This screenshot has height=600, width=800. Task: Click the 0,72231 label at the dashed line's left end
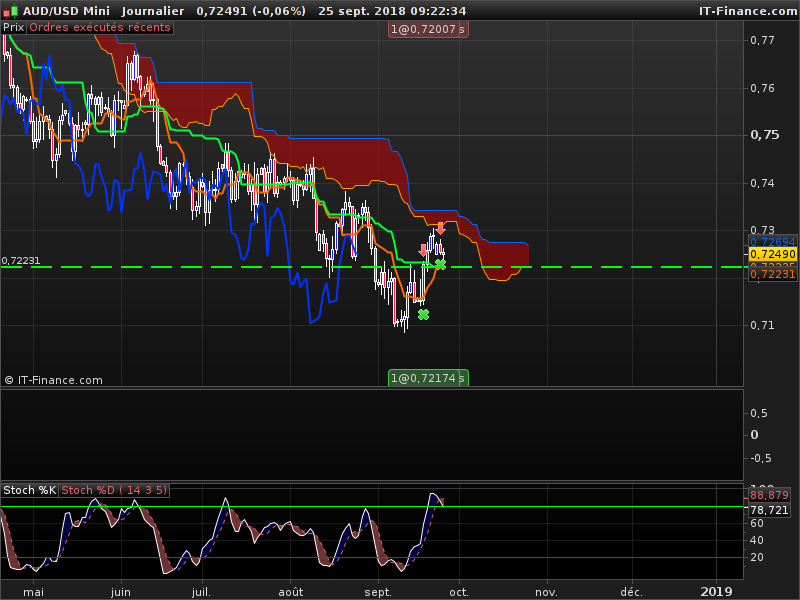coord(21,260)
